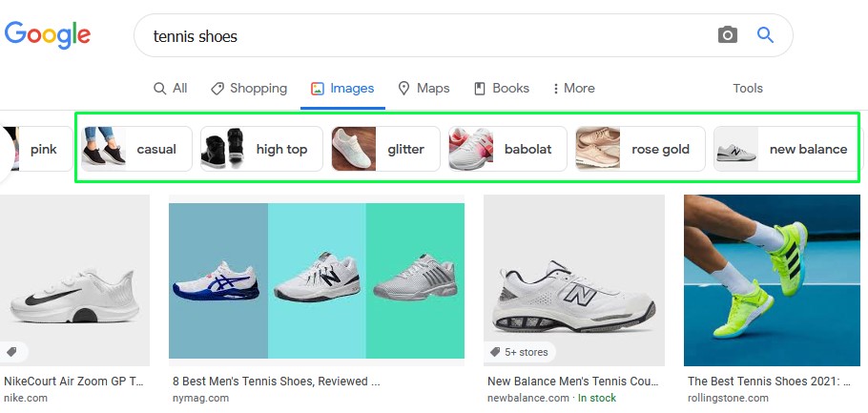This screenshot has height=413, width=868.
Task: Pick the babolat filter chip
Action: [x=507, y=149]
